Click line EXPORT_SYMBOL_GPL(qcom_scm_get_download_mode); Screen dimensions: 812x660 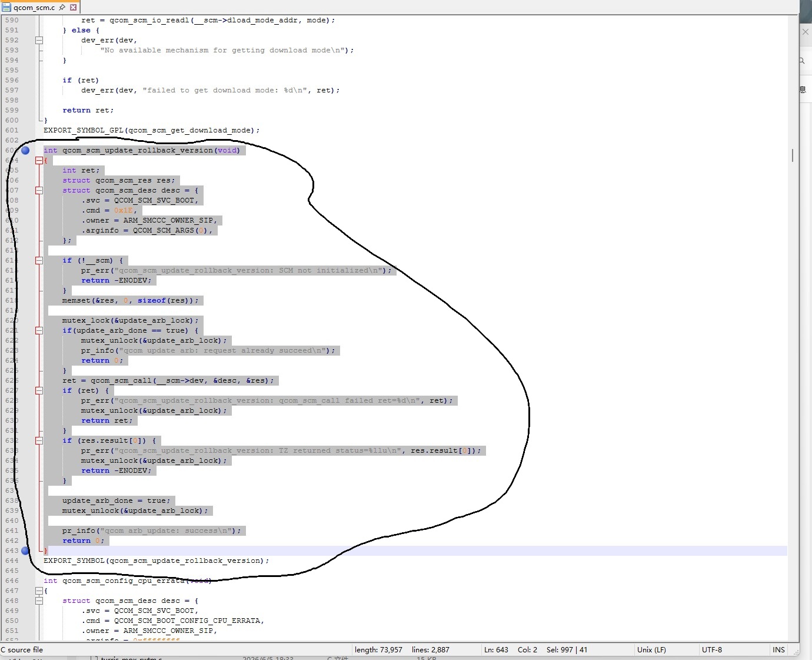pos(151,130)
